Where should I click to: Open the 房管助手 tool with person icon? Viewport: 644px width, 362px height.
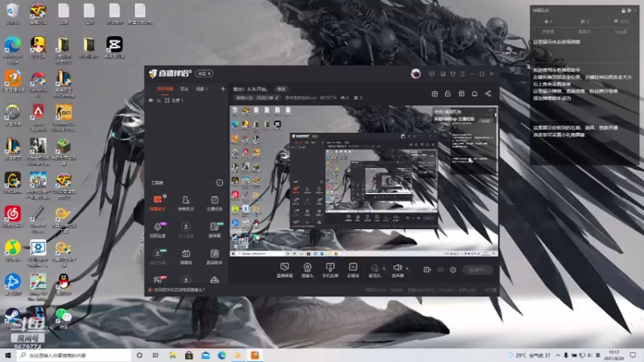[x=186, y=203]
